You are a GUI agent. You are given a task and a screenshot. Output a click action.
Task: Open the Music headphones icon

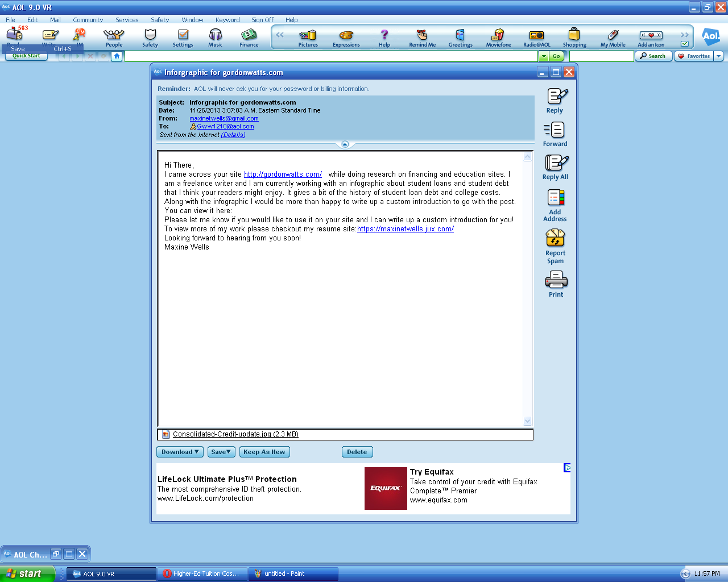click(x=216, y=38)
